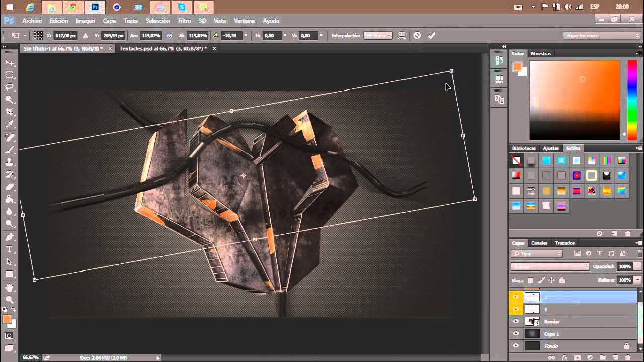644x362 pixels.
Task: Select the Brush tool
Action: (x=9, y=150)
